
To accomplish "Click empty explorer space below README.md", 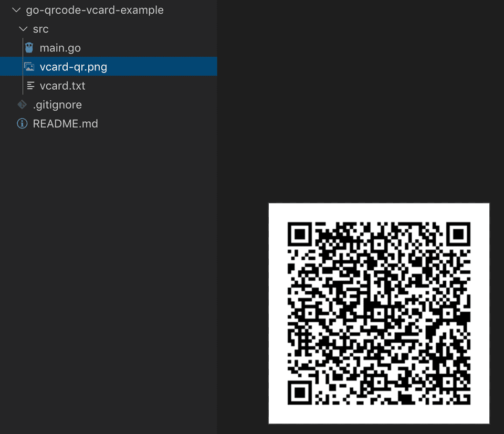I will pyautogui.click(x=105, y=262).
